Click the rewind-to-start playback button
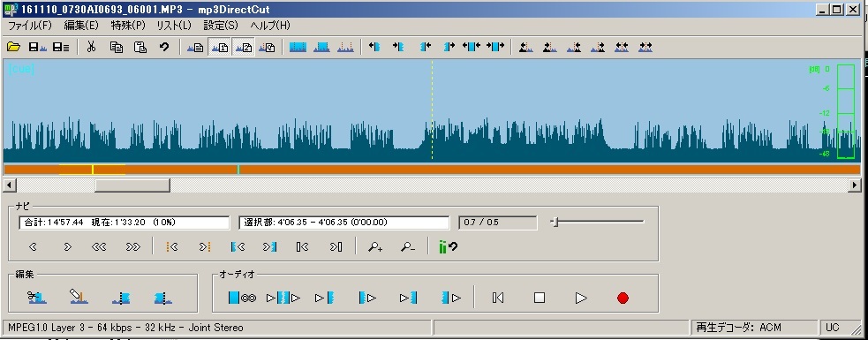 pos(498,298)
